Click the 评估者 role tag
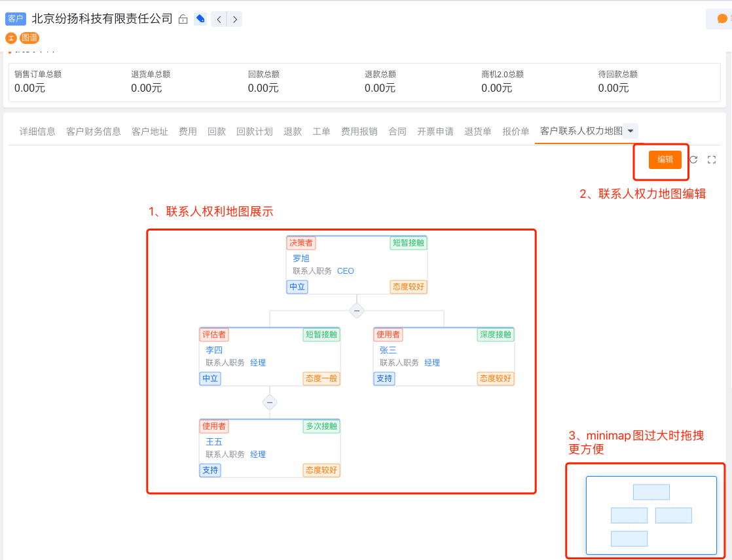Viewport: 732px width, 560px height. (x=214, y=335)
